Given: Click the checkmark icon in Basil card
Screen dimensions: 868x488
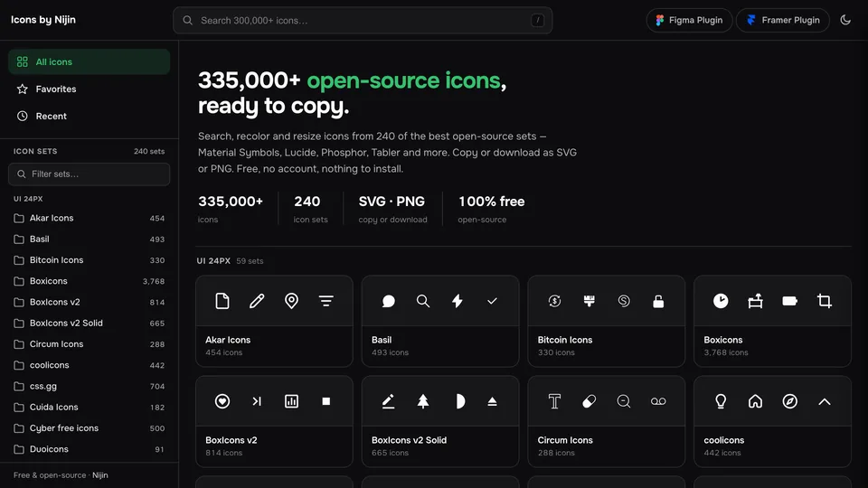Looking at the screenshot, I should pos(492,301).
